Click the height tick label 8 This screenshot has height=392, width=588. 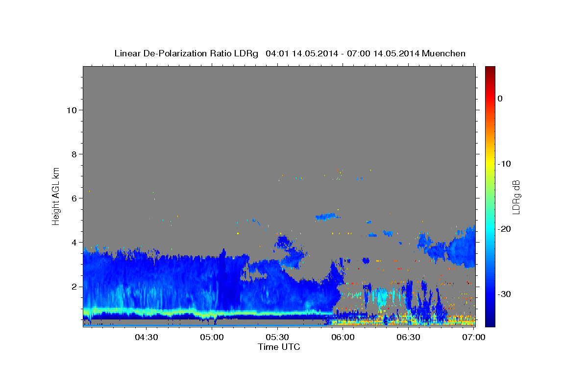click(75, 154)
